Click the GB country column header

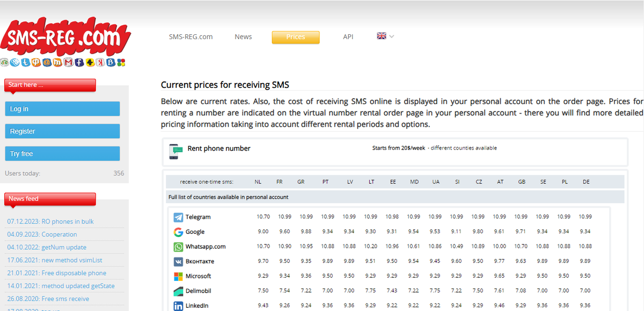(522, 182)
